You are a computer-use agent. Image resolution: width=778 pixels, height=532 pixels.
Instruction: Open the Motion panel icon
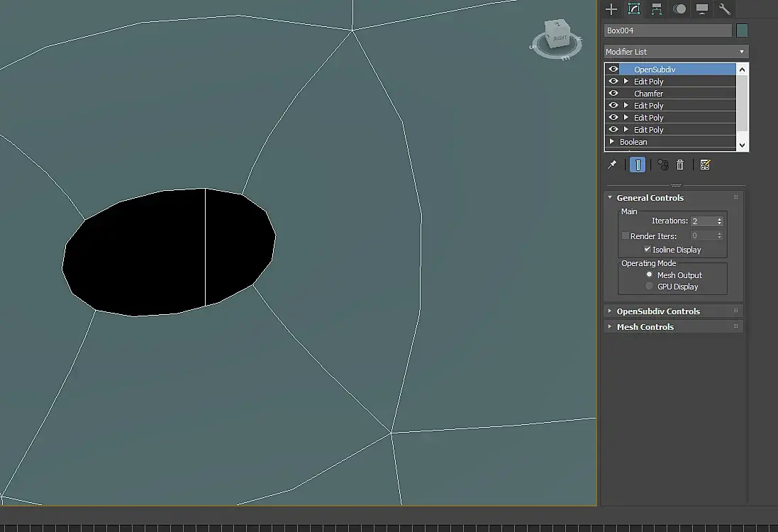[679, 9]
